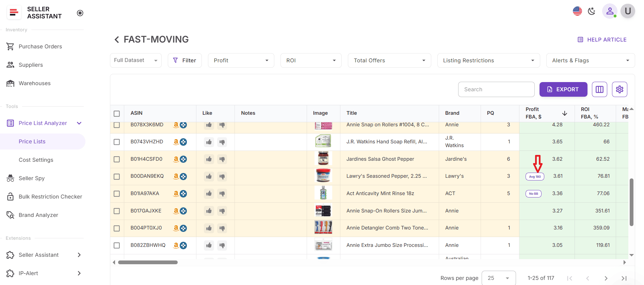Open Rows per page dropdown

coord(498,278)
